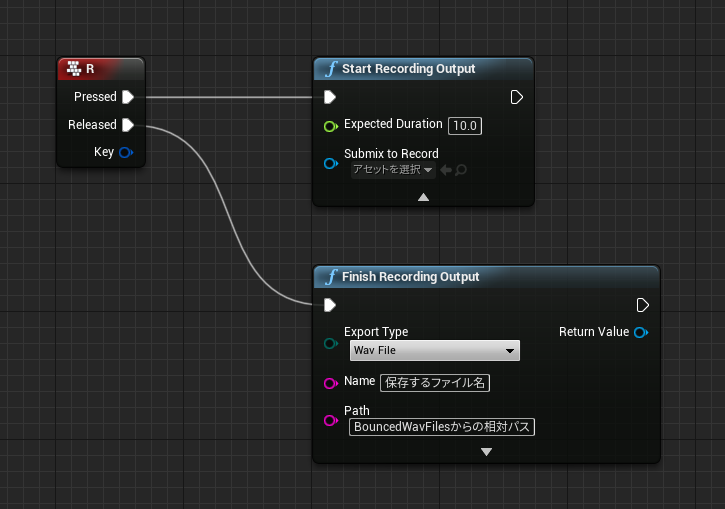Click the Name magenta string pin
Viewport: 725px width, 509px height.
tap(331, 383)
